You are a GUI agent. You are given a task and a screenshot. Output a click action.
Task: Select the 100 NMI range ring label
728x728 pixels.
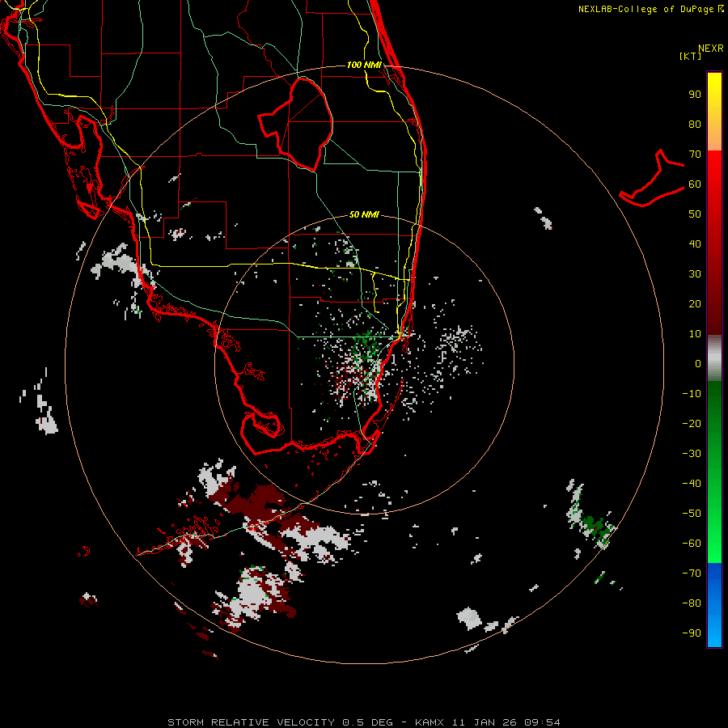click(364, 65)
